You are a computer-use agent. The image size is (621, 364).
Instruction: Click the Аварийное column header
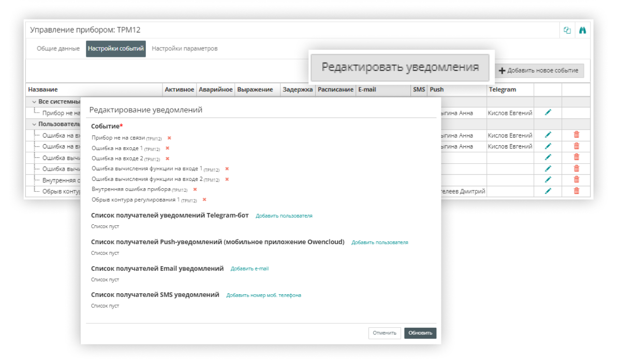coord(215,89)
